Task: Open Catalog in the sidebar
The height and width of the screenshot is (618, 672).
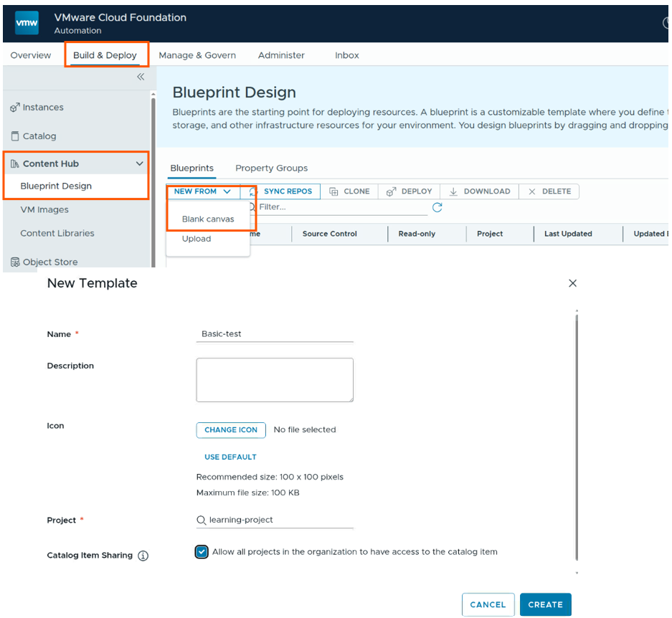Action: (39, 136)
